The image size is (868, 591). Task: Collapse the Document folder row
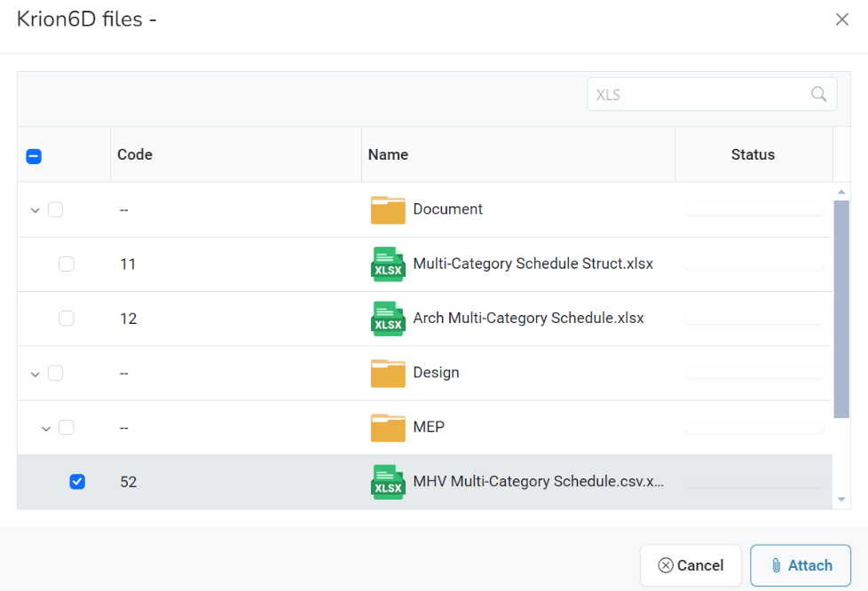[x=36, y=211]
